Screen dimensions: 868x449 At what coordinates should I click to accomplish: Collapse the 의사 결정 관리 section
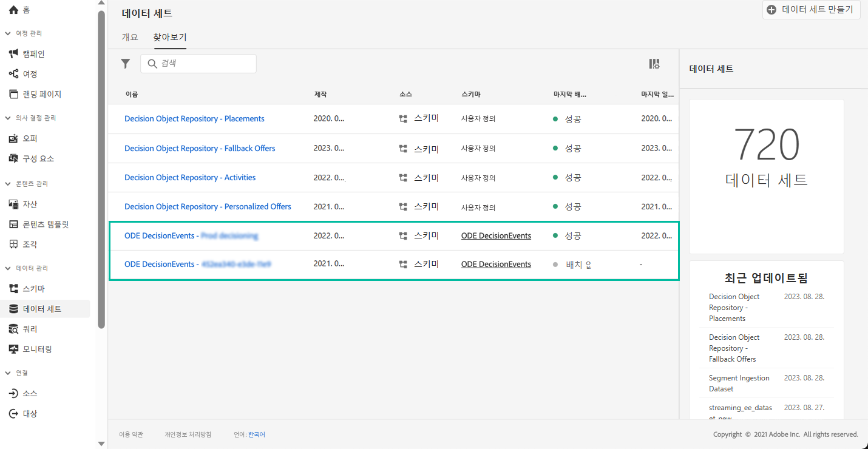(x=8, y=118)
